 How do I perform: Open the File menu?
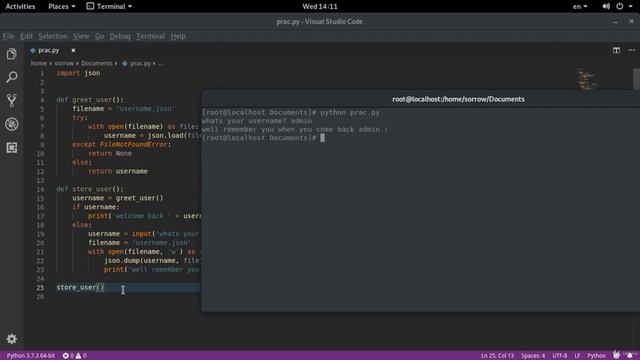point(8,36)
